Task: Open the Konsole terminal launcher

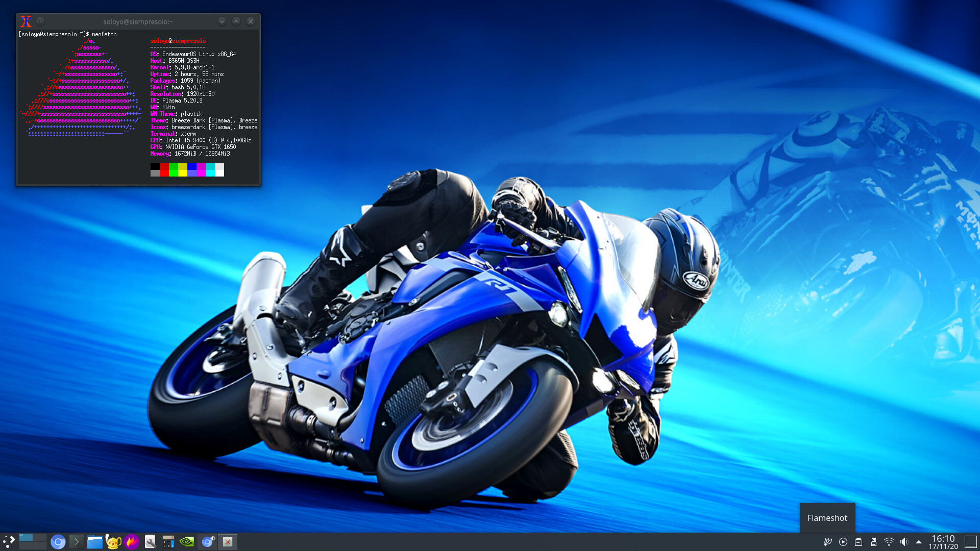Action: (x=77, y=542)
